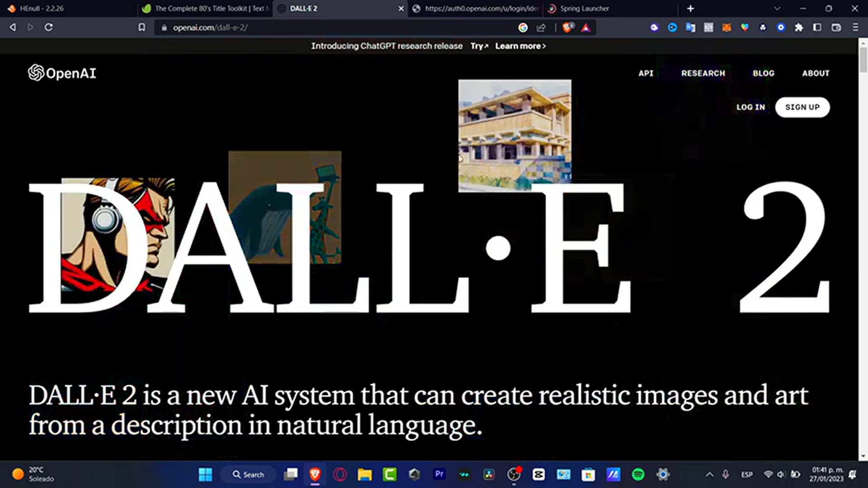Viewport: 868px width, 488px height.
Task: Open the Unity icon on taskbar
Action: click(415, 474)
